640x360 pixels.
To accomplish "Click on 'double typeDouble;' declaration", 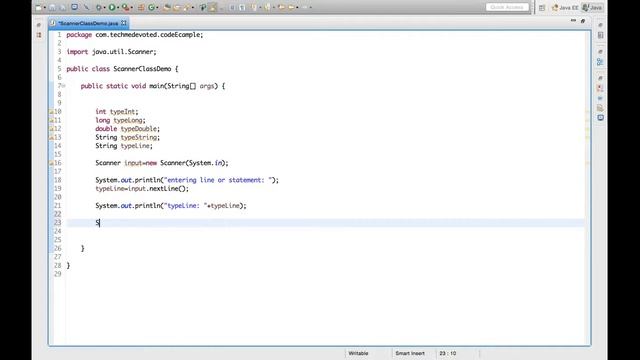I will [x=128, y=129].
